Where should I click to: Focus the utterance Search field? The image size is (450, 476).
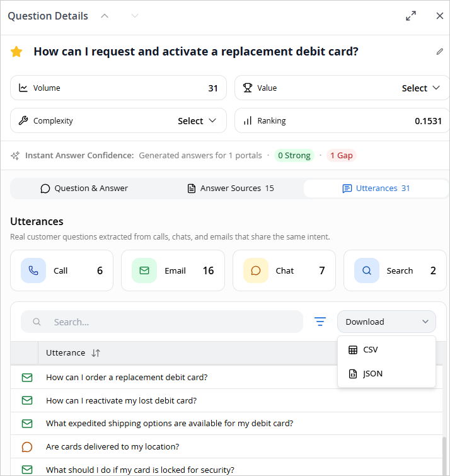(162, 322)
